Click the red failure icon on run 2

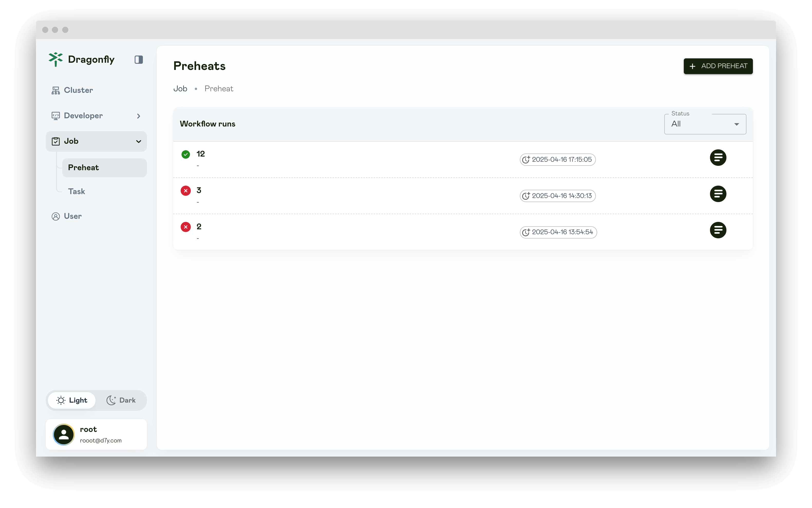tap(185, 227)
